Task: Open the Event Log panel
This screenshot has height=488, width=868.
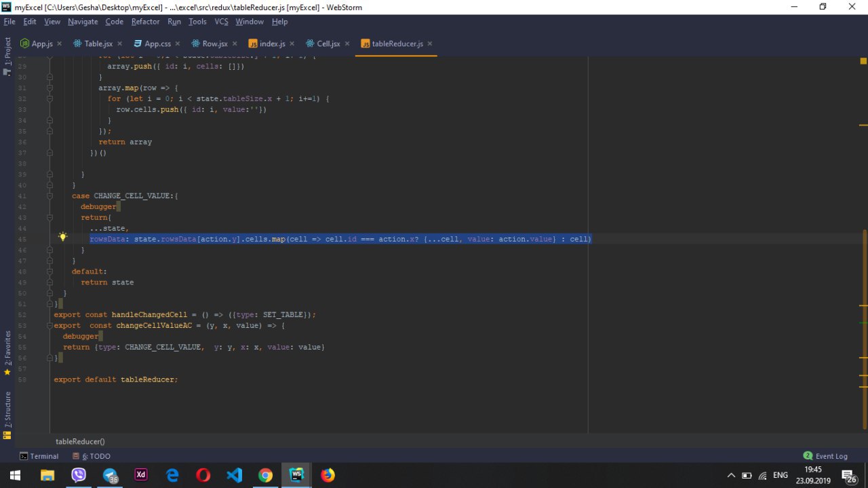Action: pos(825,456)
